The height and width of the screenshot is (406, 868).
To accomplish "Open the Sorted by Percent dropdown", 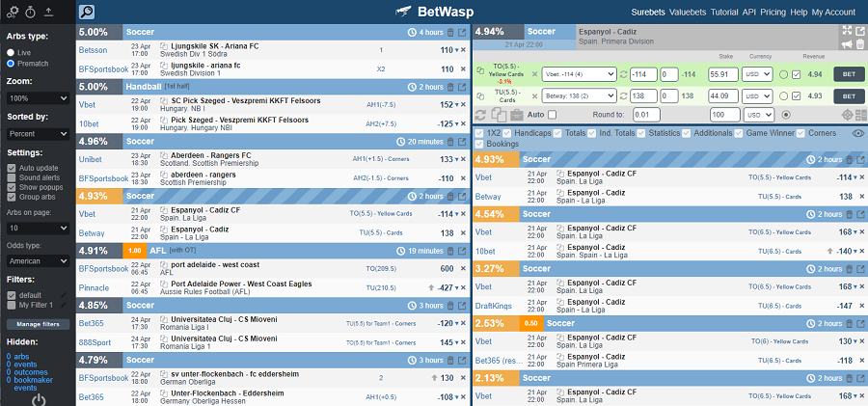I will 39,133.
